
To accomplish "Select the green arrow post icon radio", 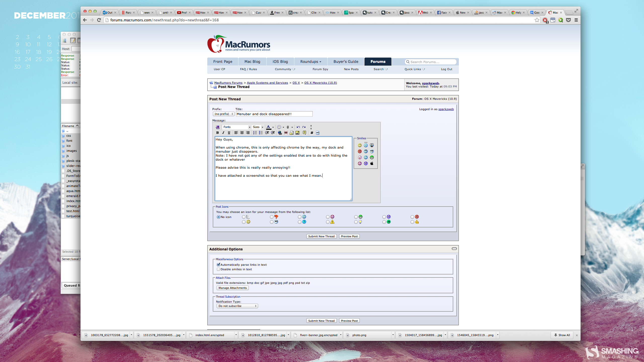I will tap(384, 222).
